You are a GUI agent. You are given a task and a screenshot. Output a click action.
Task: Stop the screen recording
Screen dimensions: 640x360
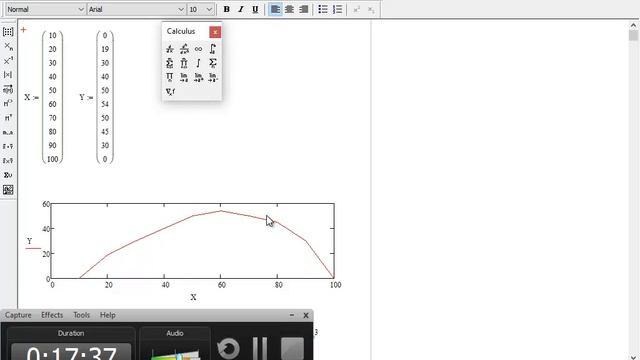(x=292, y=348)
